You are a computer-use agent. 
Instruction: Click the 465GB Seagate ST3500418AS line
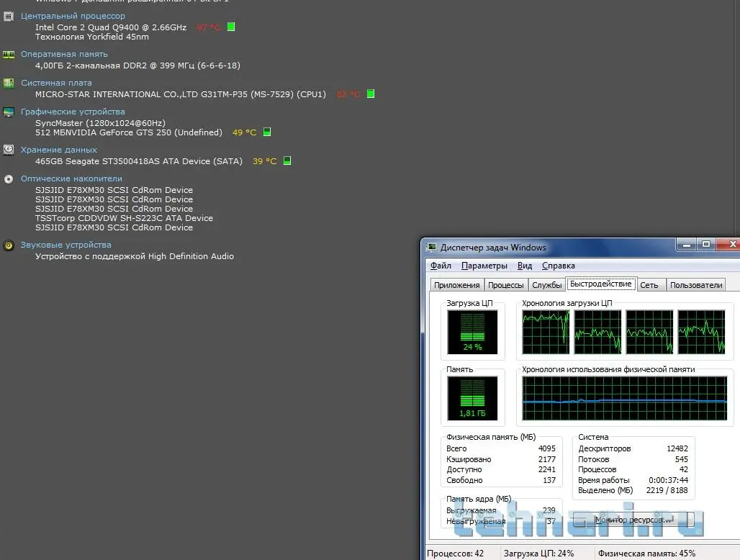point(139,161)
